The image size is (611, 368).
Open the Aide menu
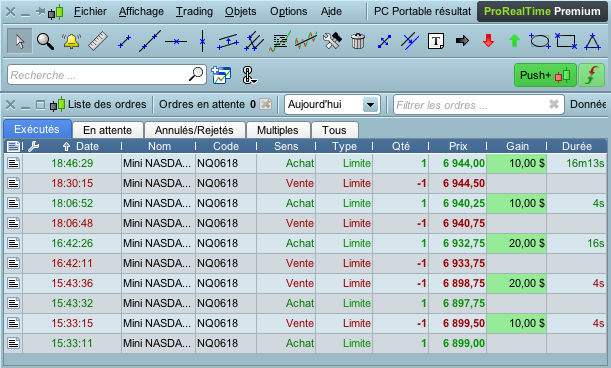[x=331, y=11]
